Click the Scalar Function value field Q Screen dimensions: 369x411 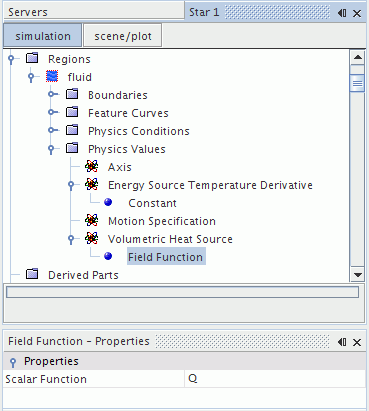[x=275, y=379]
